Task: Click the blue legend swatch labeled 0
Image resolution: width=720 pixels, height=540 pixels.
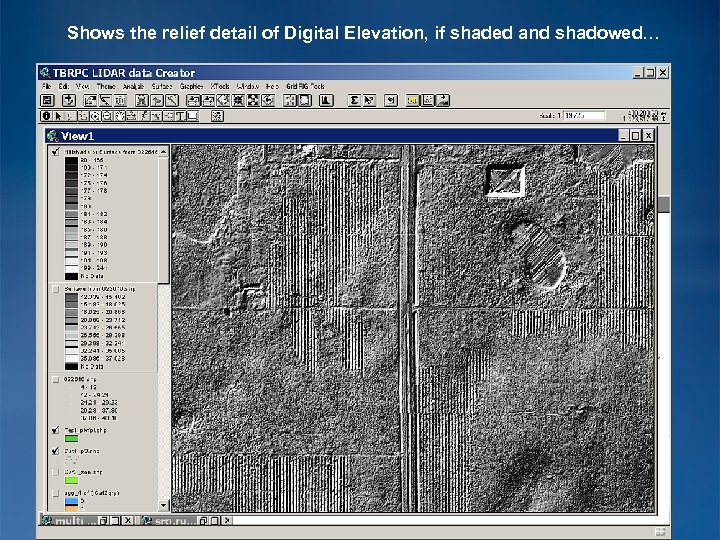Action: (71, 501)
